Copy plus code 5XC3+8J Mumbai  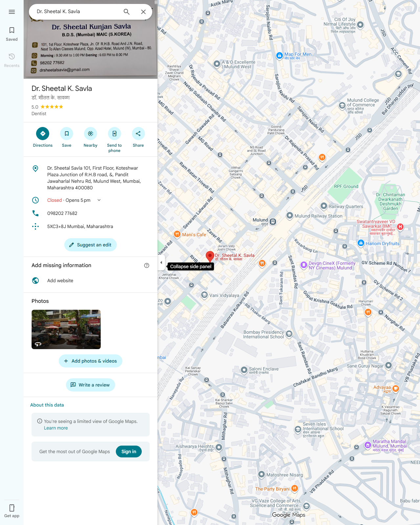point(80,226)
